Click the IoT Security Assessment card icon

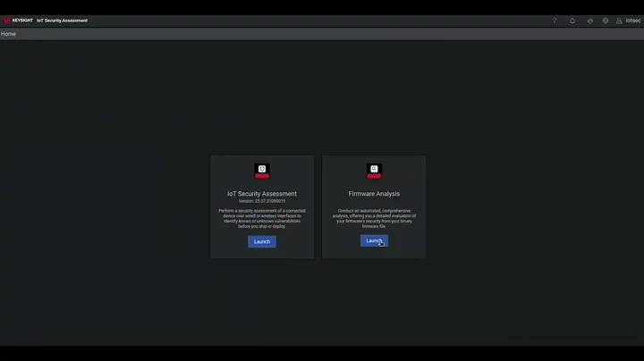click(x=262, y=171)
